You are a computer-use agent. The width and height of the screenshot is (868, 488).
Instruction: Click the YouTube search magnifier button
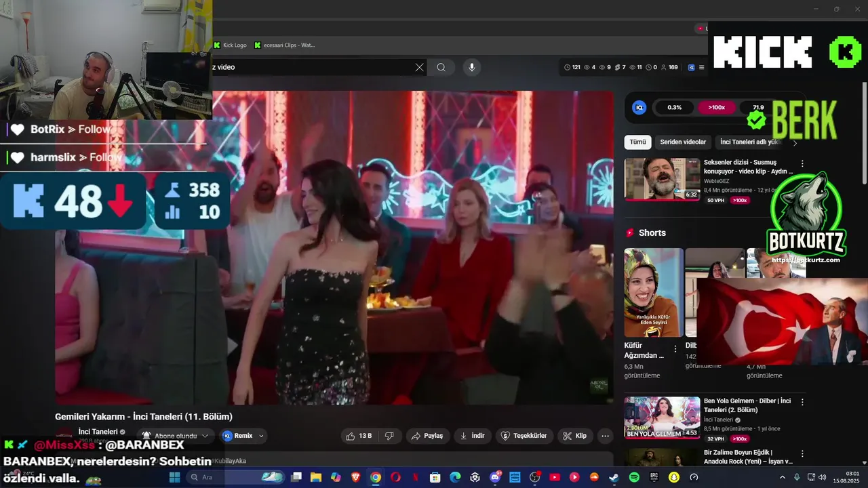point(441,67)
